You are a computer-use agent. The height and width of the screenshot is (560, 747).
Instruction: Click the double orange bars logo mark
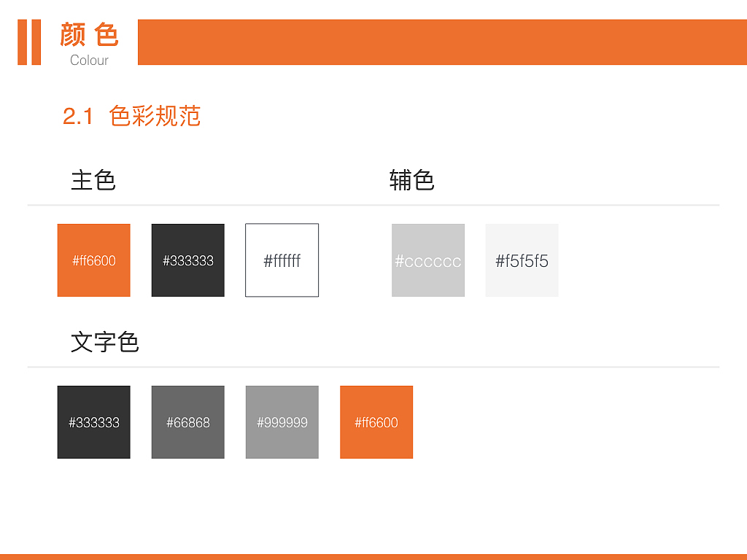29,40
